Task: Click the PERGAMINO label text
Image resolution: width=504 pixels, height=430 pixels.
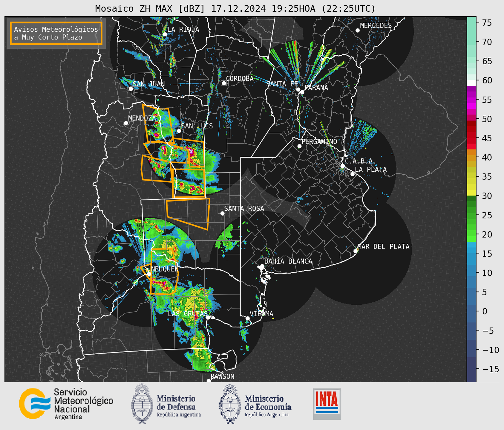Action: click(x=319, y=141)
